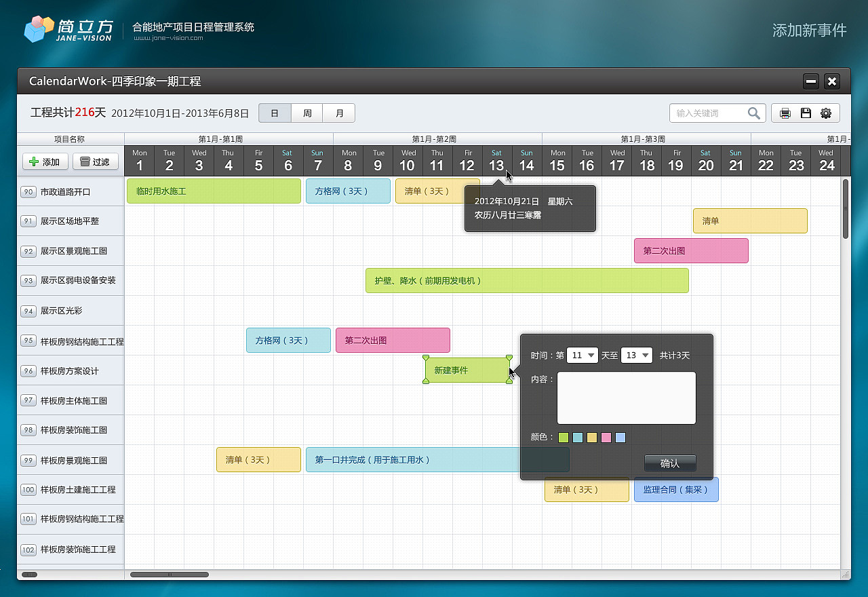
Task: Open end day dropdown showing 13
Action: tap(636, 355)
